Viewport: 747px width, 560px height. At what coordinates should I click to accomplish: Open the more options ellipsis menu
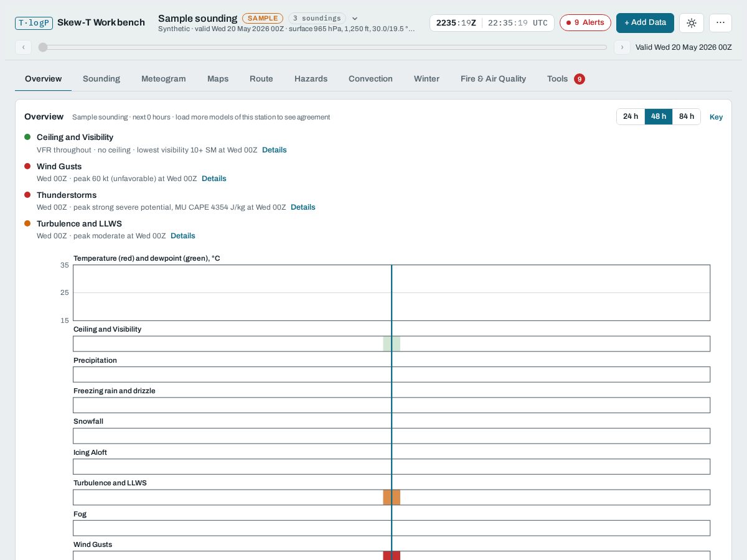[x=720, y=23]
